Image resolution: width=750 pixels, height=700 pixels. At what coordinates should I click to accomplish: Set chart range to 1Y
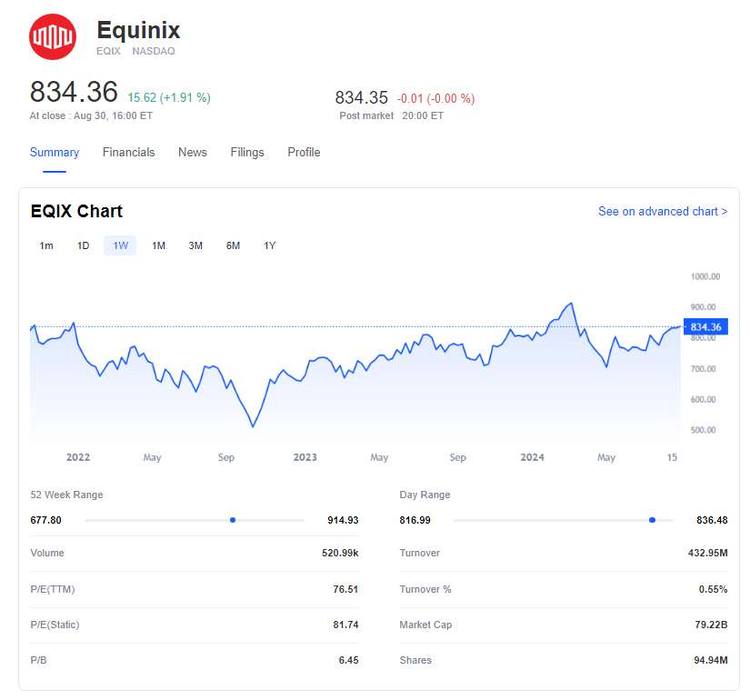coord(270,245)
